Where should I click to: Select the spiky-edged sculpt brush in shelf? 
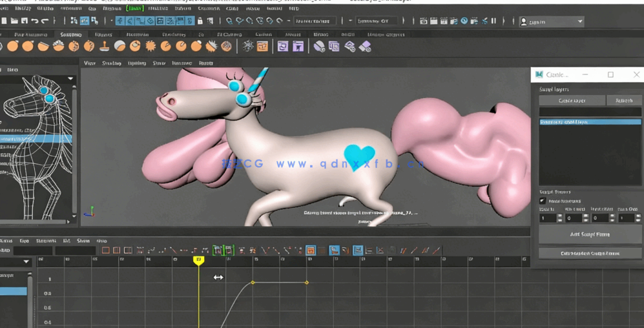pos(151,46)
